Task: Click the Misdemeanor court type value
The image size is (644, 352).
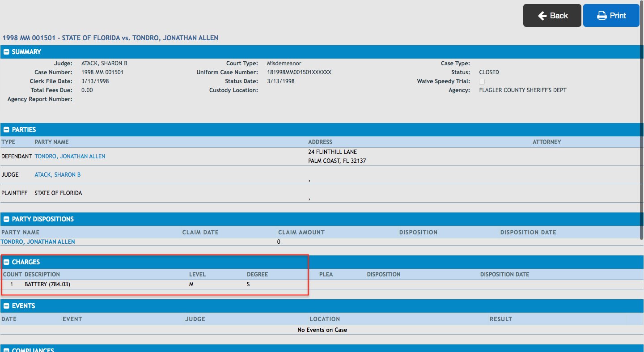Action: pyautogui.click(x=284, y=64)
